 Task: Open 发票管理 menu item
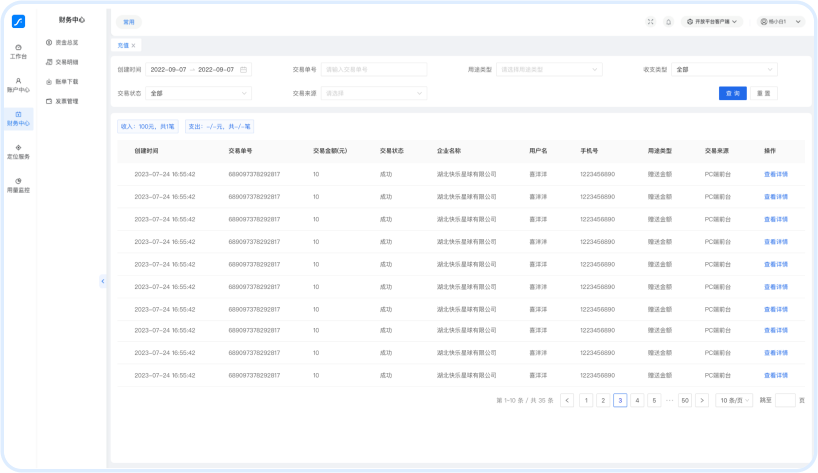tap(62, 101)
